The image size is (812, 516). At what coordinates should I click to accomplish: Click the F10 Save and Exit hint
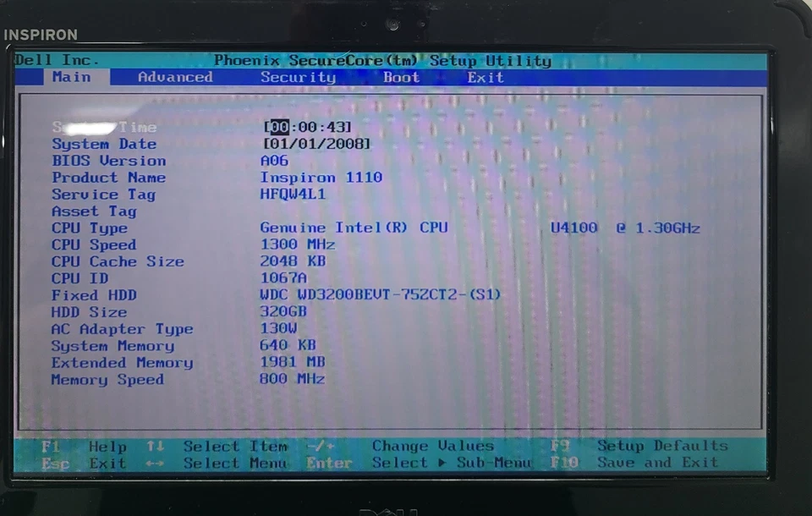(634, 462)
